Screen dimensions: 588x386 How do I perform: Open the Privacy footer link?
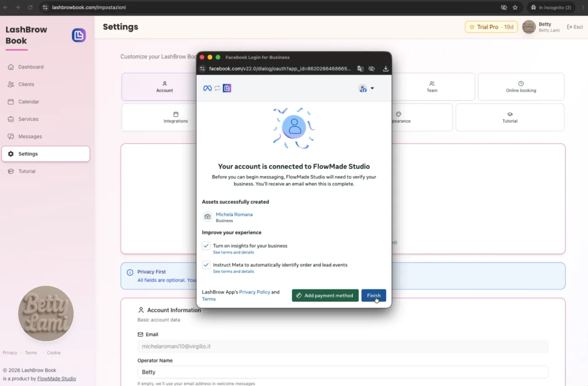pos(10,353)
